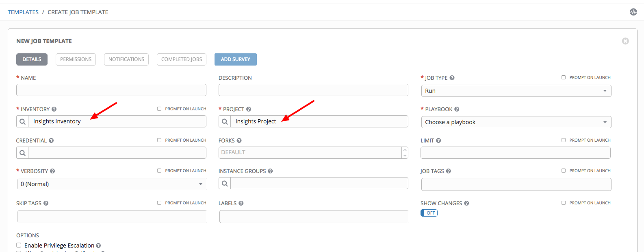This screenshot has width=644, height=252.
Task: Click the Labels input field
Action: 314,217
